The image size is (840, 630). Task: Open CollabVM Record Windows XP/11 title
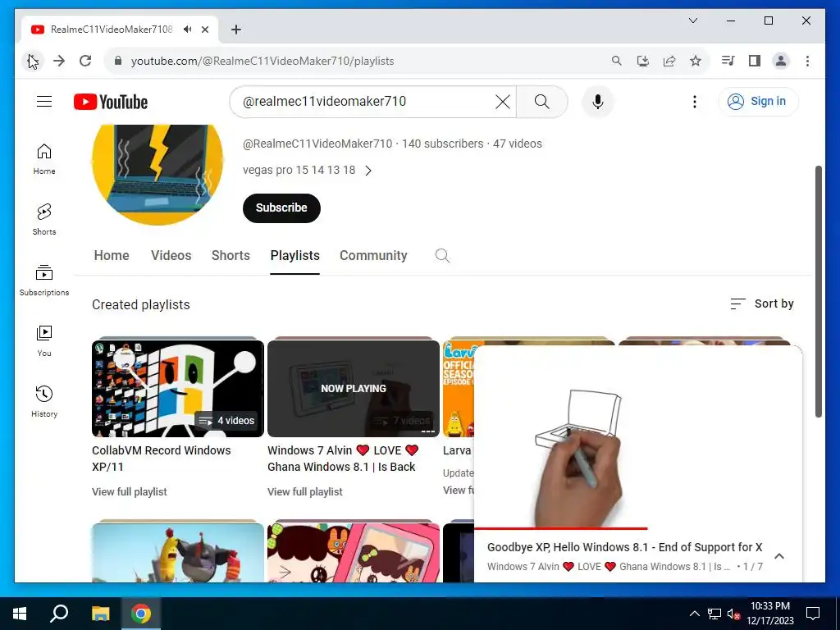[162, 459]
